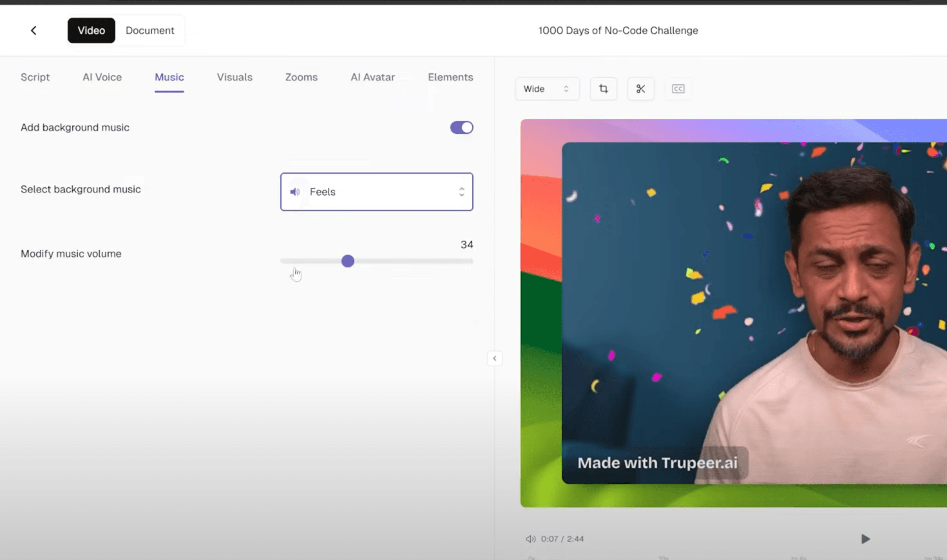Collapse the left editing panel chevron
Screen dimensions: 947x560
pos(494,358)
